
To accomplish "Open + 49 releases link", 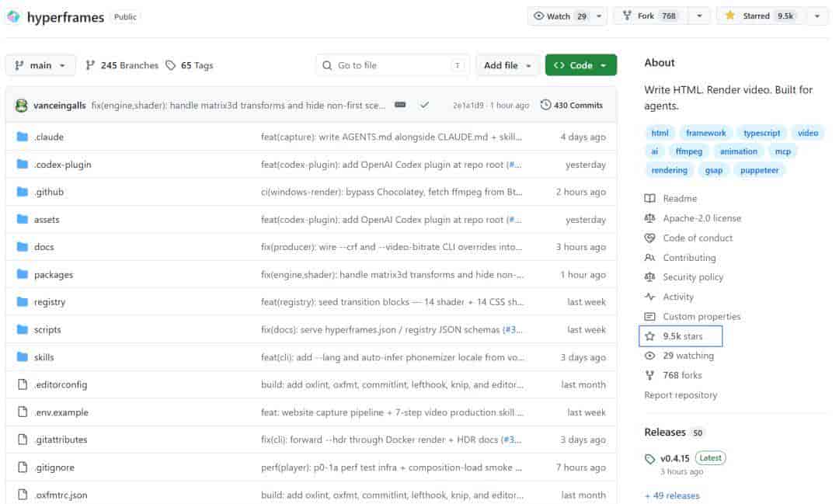I will 672,496.
